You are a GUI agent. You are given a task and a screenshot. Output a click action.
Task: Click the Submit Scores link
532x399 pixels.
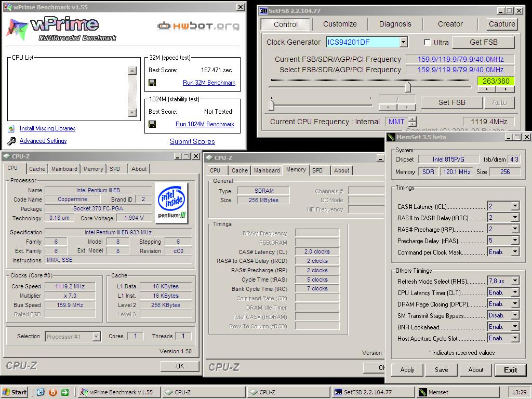[x=192, y=141]
